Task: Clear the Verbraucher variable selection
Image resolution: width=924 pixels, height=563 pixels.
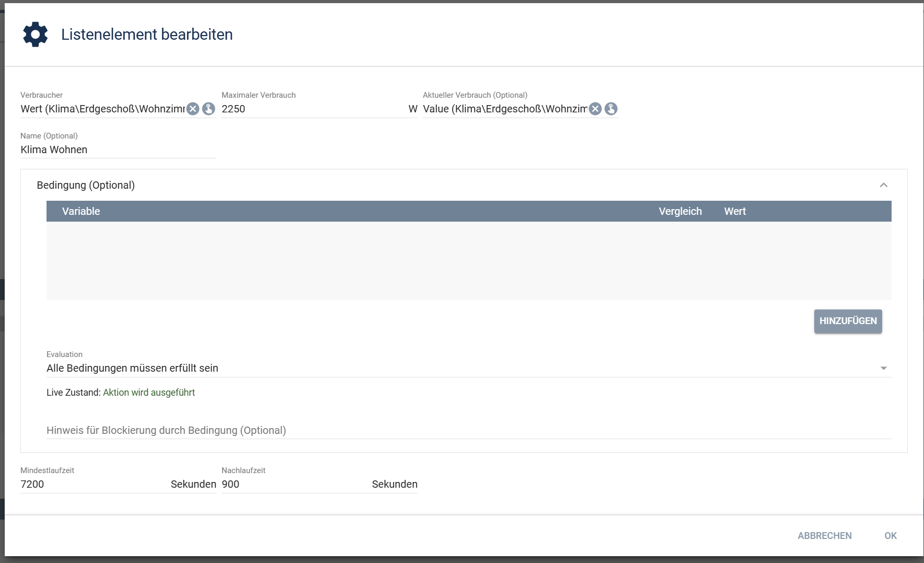Action: coord(193,109)
